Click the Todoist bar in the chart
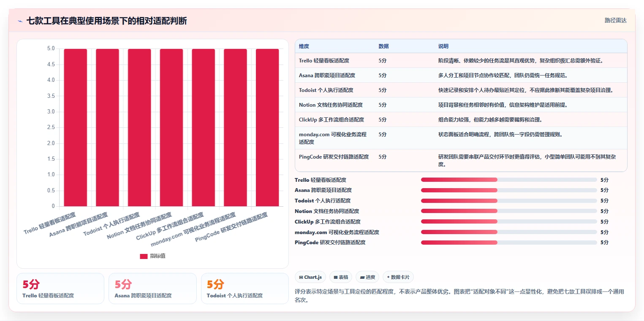644x321 pixels. tap(139, 127)
